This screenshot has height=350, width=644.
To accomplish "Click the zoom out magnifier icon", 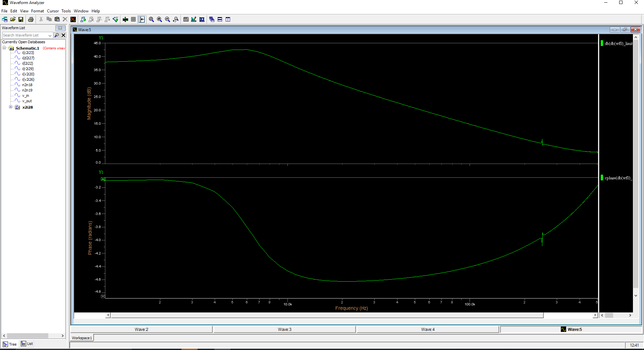I will [x=167, y=19].
